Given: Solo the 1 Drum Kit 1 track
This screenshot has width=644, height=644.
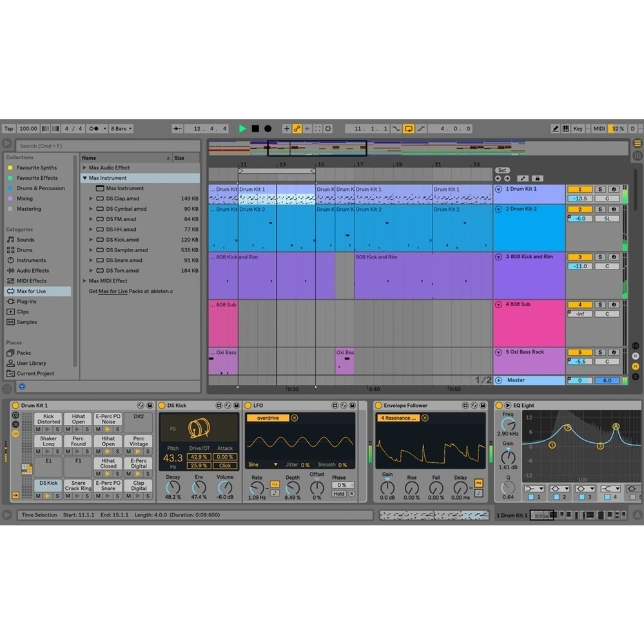Looking at the screenshot, I should click(x=600, y=190).
